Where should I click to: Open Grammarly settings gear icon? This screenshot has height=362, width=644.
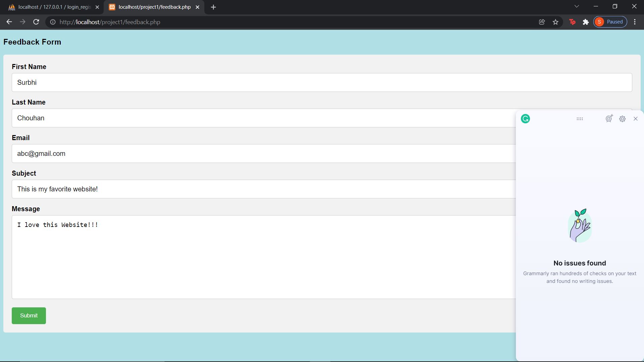pyautogui.click(x=622, y=119)
